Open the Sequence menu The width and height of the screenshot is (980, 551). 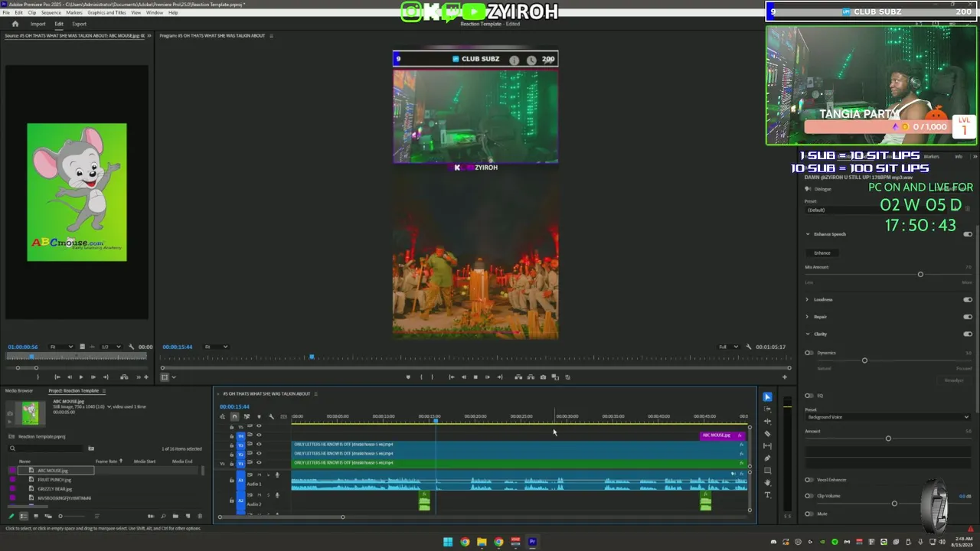click(x=51, y=13)
